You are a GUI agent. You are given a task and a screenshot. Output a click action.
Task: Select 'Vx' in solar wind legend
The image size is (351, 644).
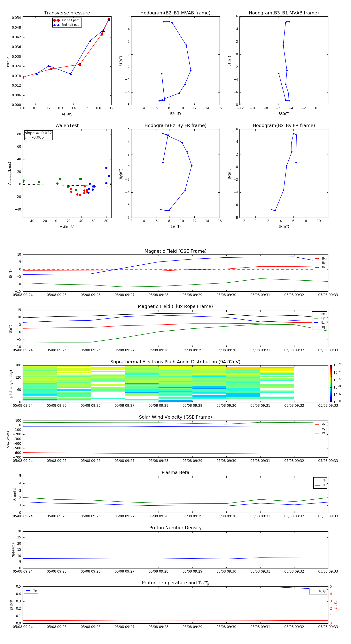pos(320,424)
